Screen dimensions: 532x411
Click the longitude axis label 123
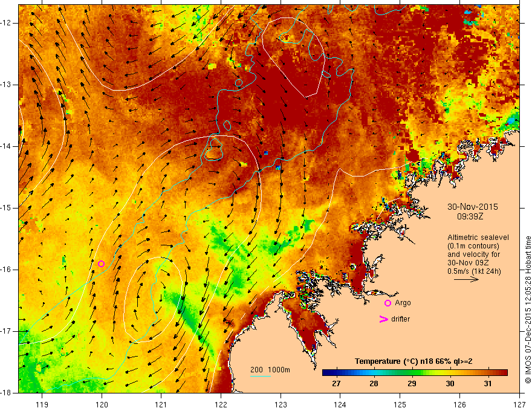pyautogui.click(x=281, y=404)
